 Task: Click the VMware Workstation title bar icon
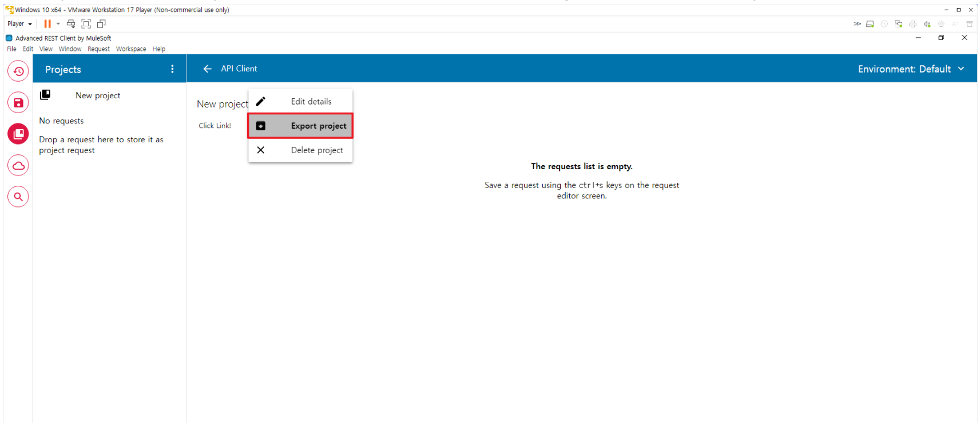[x=9, y=10]
